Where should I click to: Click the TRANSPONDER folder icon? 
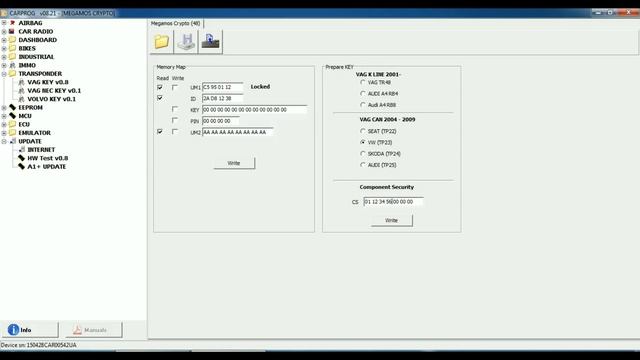[x=12, y=73]
